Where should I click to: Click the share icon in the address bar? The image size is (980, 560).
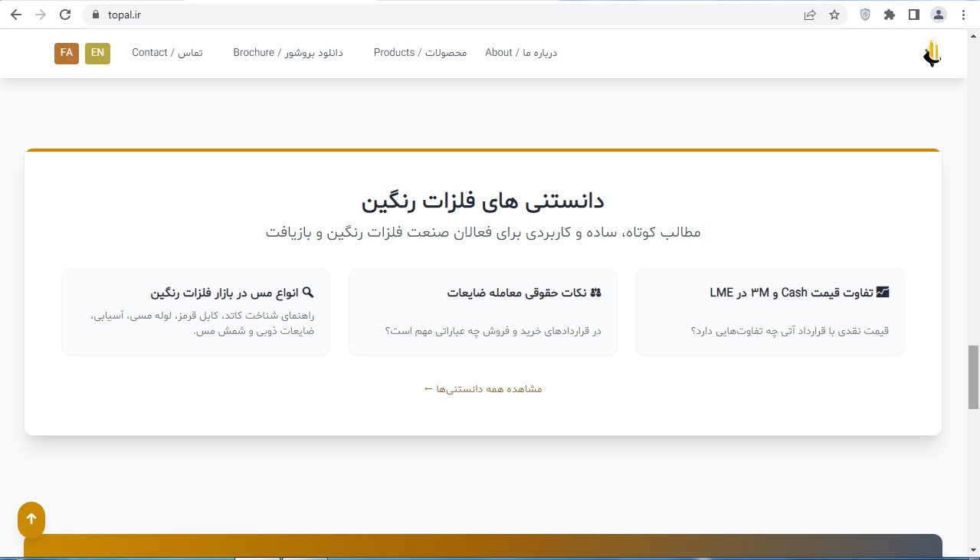(810, 14)
